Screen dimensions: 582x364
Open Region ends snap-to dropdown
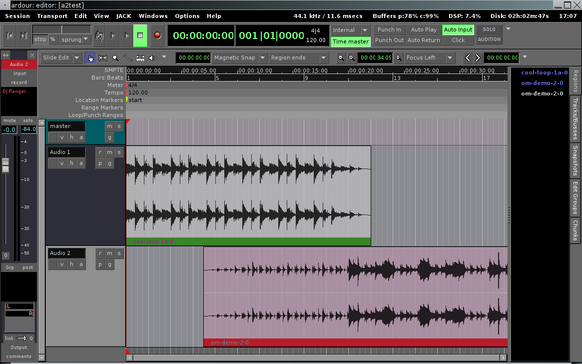[x=298, y=58]
